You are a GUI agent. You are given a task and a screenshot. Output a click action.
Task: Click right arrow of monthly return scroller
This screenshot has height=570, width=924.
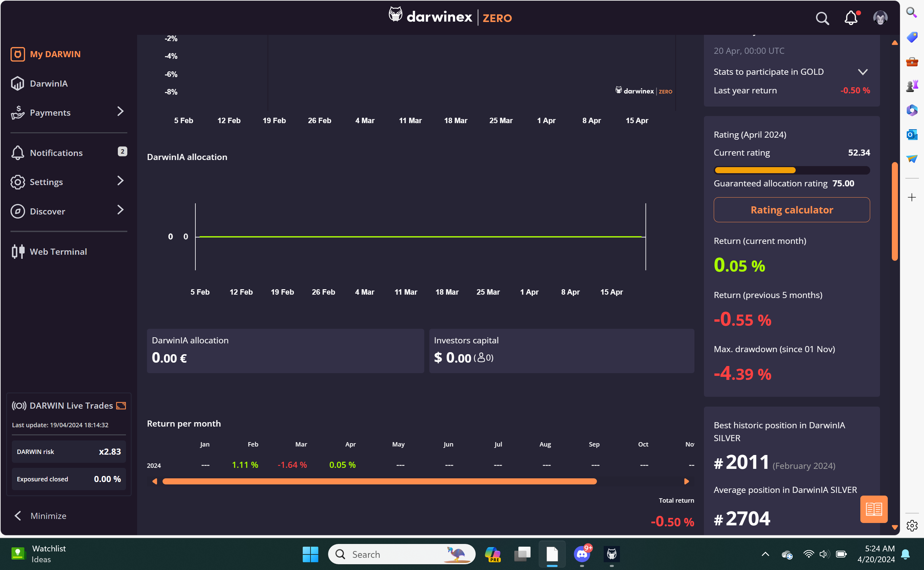click(686, 481)
